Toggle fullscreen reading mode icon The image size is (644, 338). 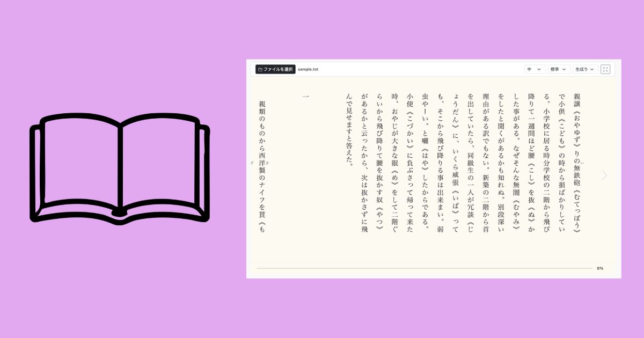pos(605,69)
